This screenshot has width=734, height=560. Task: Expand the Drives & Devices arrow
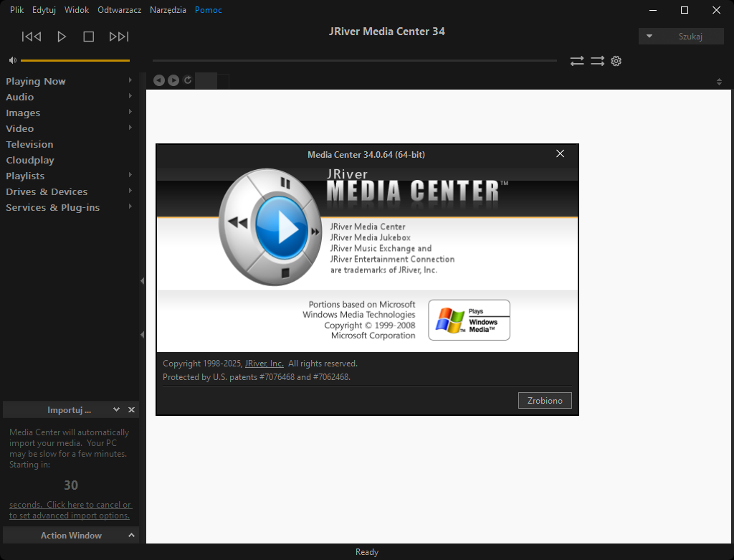[130, 191]
